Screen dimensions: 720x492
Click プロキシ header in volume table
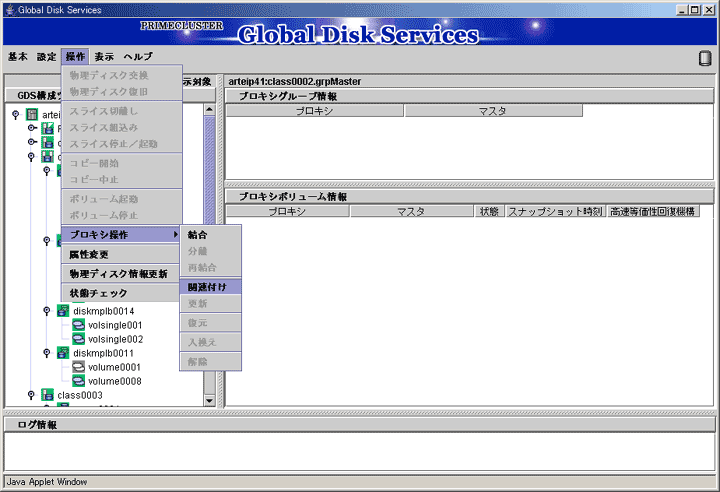pos(287,211)
